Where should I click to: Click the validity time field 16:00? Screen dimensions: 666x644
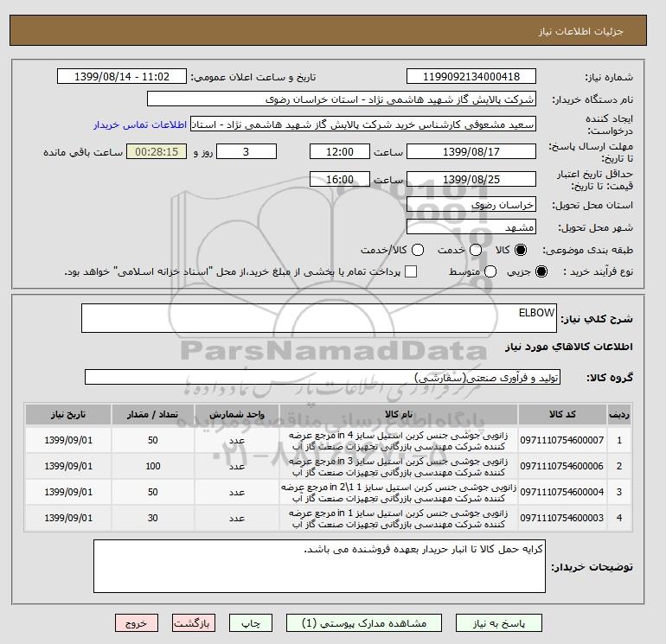[340, 179]
